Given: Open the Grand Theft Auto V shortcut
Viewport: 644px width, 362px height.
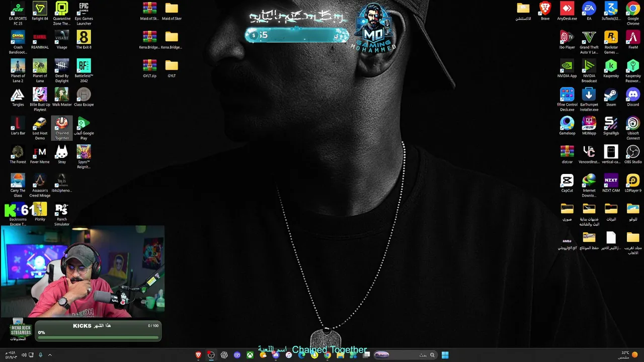Looking at the screenshot, I should pos(589,42).
